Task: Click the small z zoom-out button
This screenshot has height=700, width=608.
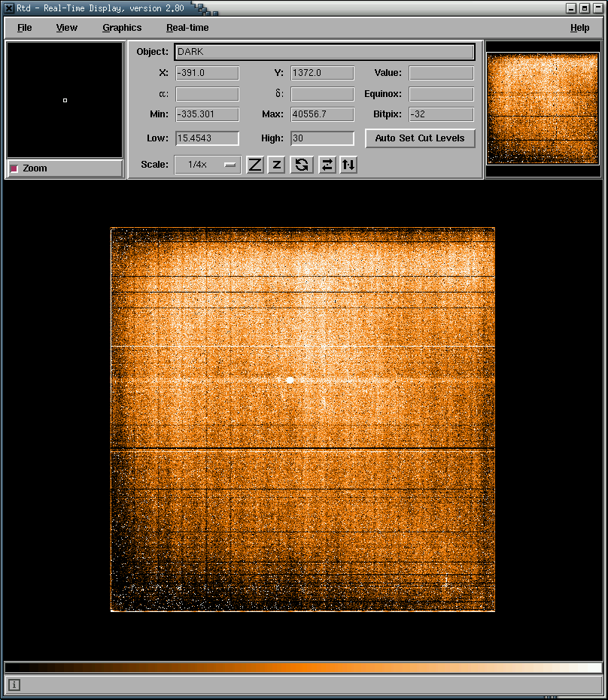Action: (x=276, y=165)
